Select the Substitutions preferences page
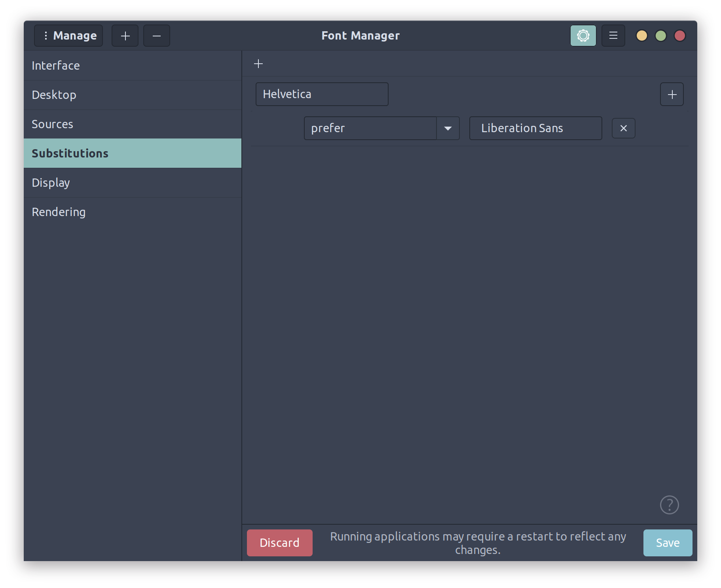This screenshot has height=588, width=721. click(133, 153)
